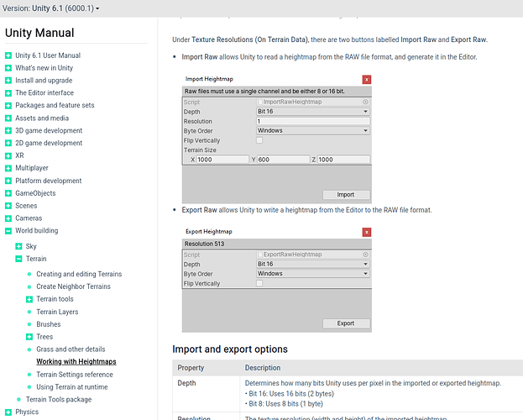Open the World building link
Image resolution: width=523 pixels, height=420 pixels.
point(37,231)
